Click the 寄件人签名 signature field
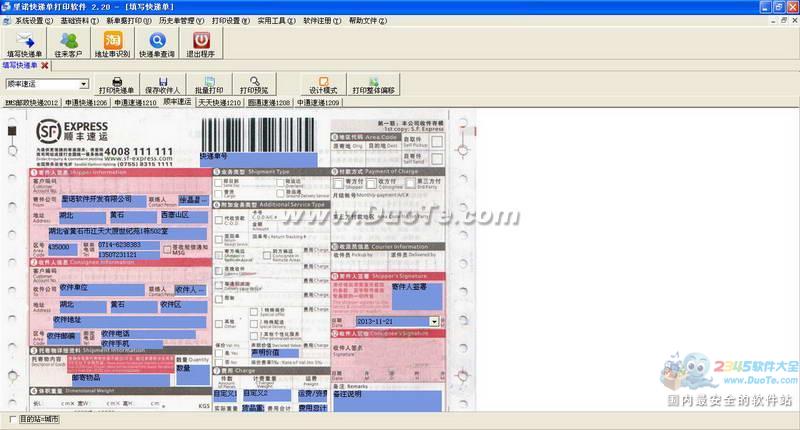Screen dimensions: 800x430 (417, 296)
